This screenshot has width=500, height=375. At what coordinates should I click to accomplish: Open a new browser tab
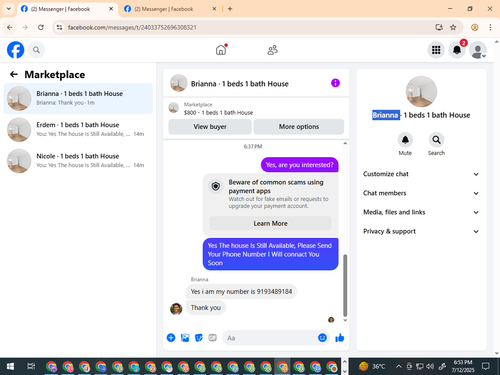[x=230, y=9]
